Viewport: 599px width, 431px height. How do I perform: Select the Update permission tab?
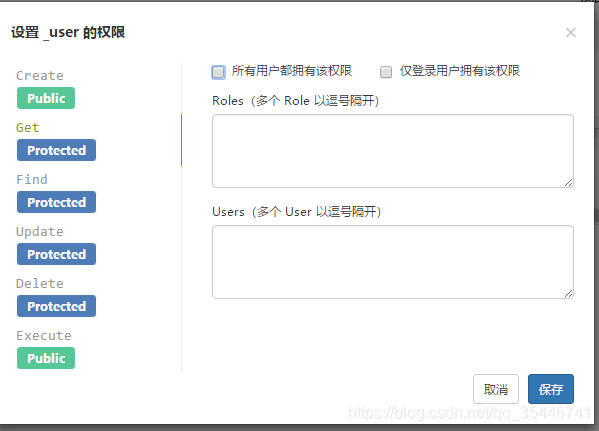(x=40, y=232)
